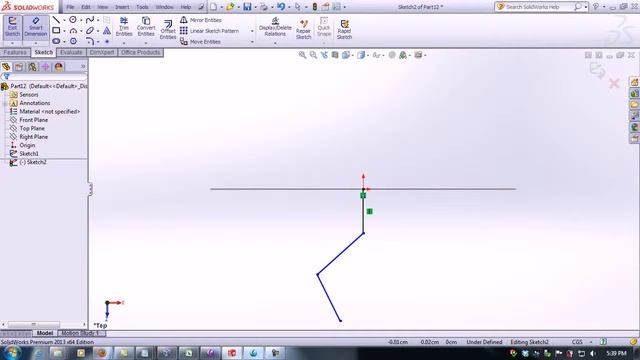Open Display/Delete Relations

pos(275,27)
